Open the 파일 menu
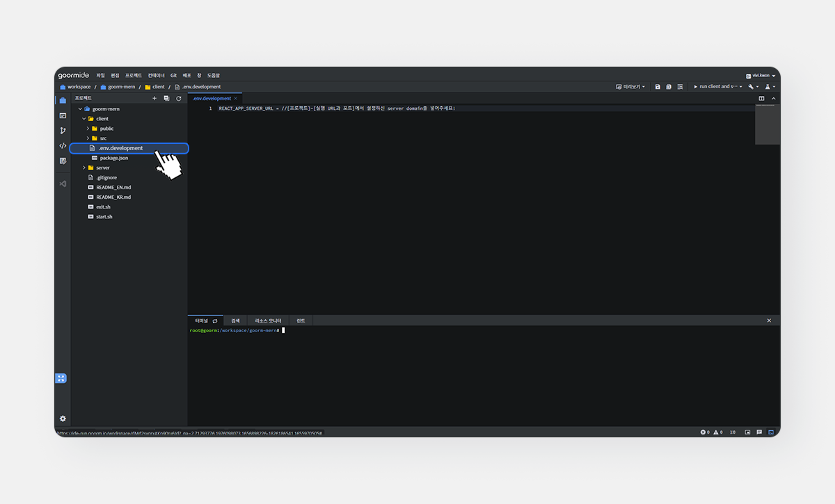The width and height of the screenshot is (835, 504). [101, 75]
